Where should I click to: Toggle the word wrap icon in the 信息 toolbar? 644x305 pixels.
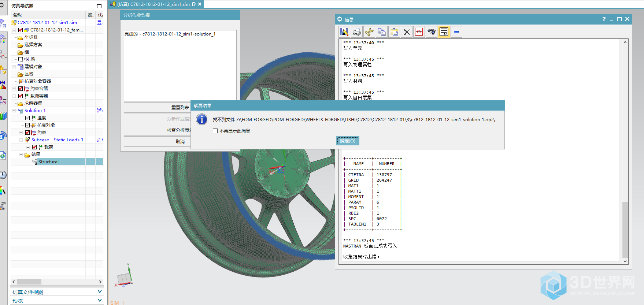pyautogui.click(x=444, y=32)
